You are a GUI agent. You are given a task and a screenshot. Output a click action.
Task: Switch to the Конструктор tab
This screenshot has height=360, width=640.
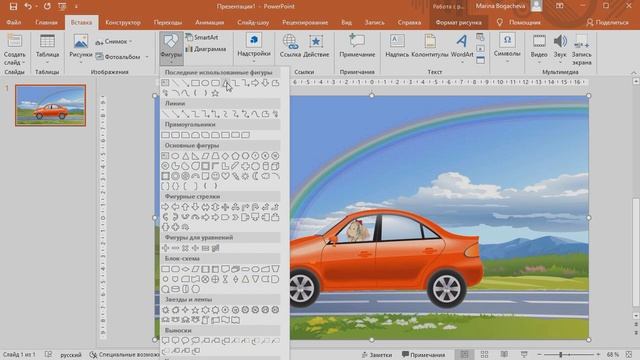[x=123, y=22]
